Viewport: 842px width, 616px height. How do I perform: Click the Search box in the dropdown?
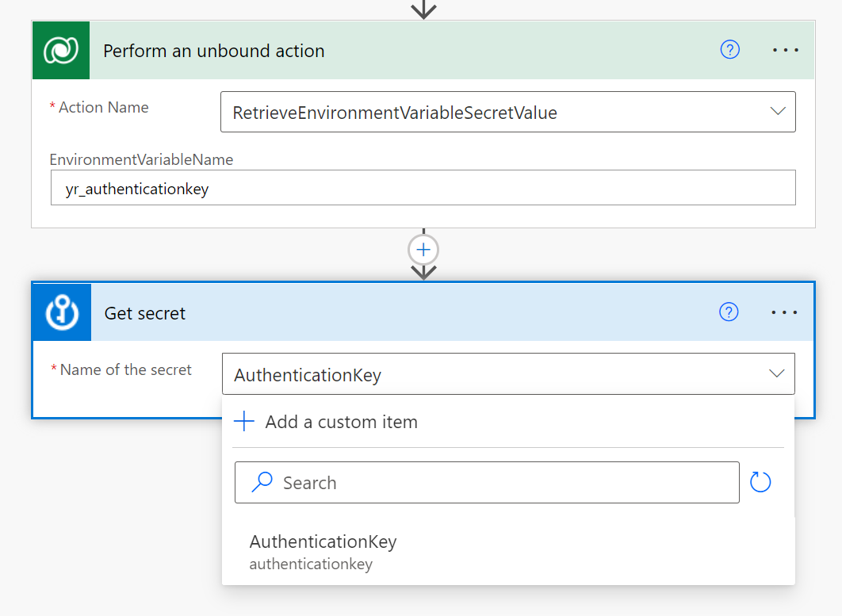(x=487, y=482)
